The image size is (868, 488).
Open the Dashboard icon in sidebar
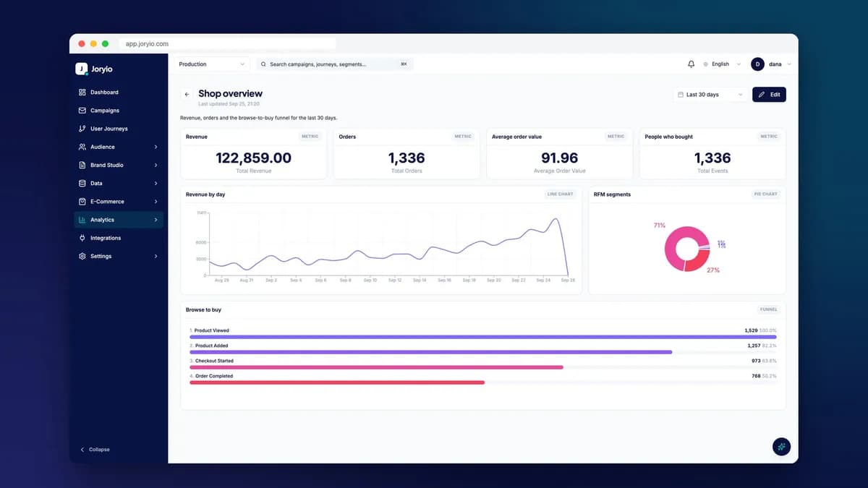click(x=82, y=93)
